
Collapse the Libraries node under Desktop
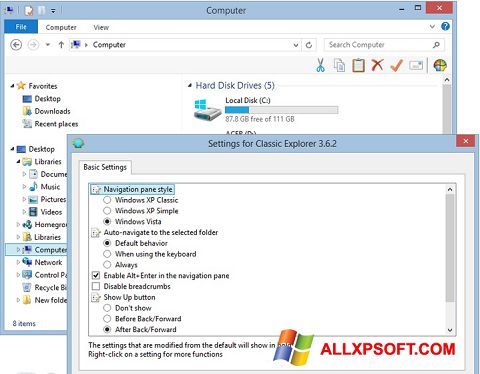pyautogui.click(x=18, y=162)
